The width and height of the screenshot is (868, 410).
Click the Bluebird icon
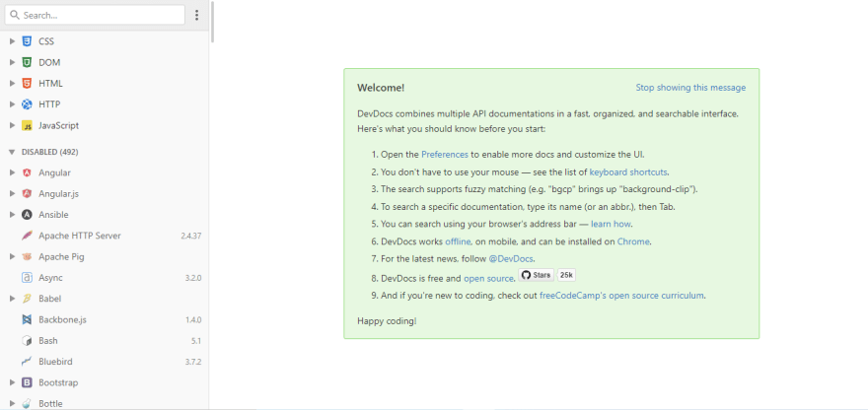[27, 362]
